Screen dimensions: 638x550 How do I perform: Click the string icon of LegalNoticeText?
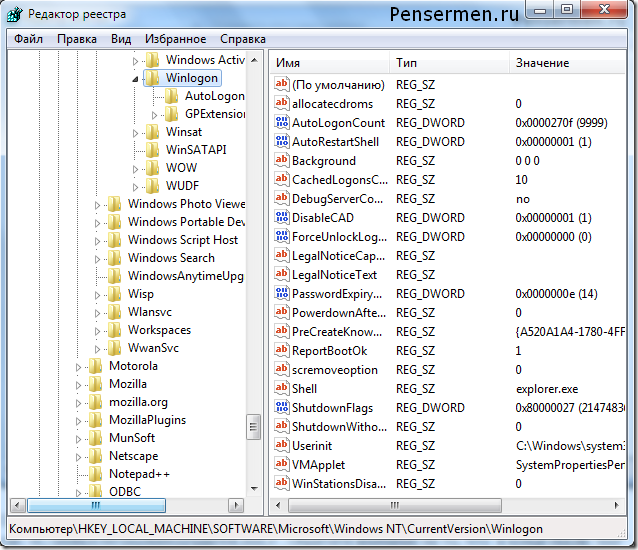(x=282, y=275)
